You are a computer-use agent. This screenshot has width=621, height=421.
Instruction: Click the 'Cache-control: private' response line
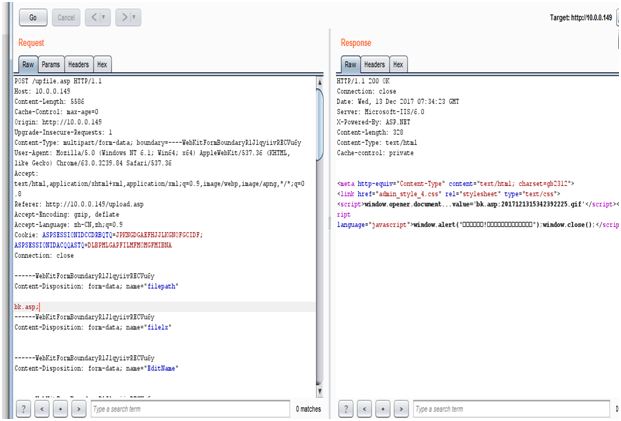click(375, 153)
